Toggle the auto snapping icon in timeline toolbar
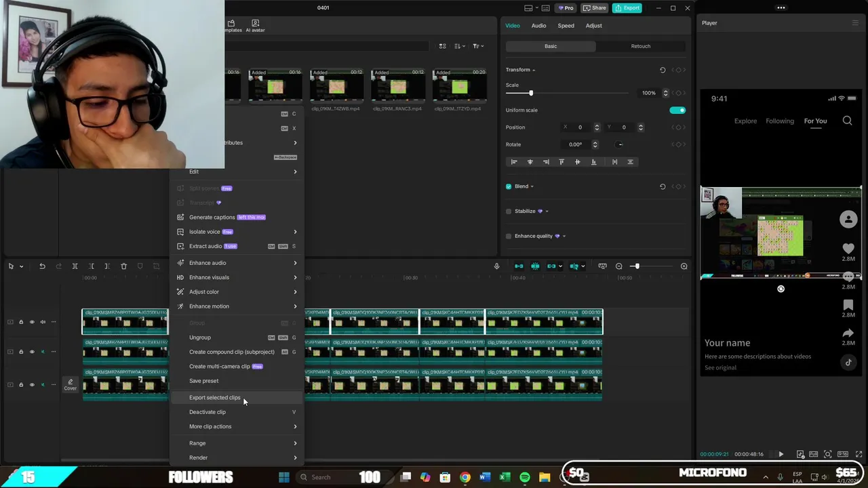Viewport: 868px width, 488px height. [535, 266]
